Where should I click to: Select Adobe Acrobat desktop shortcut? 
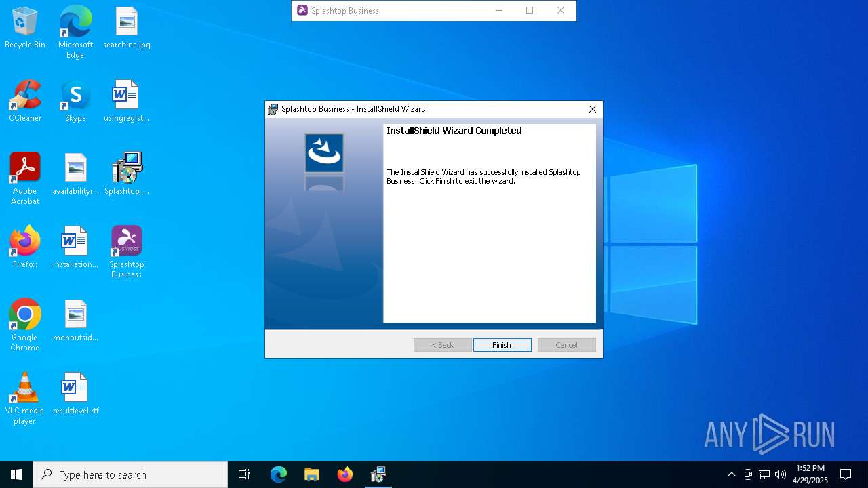[x=25, y=179]
